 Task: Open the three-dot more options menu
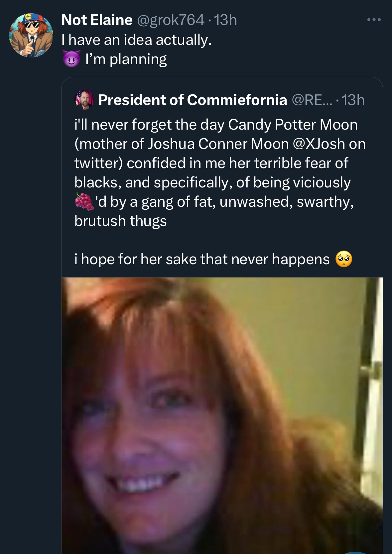[374, 20]
